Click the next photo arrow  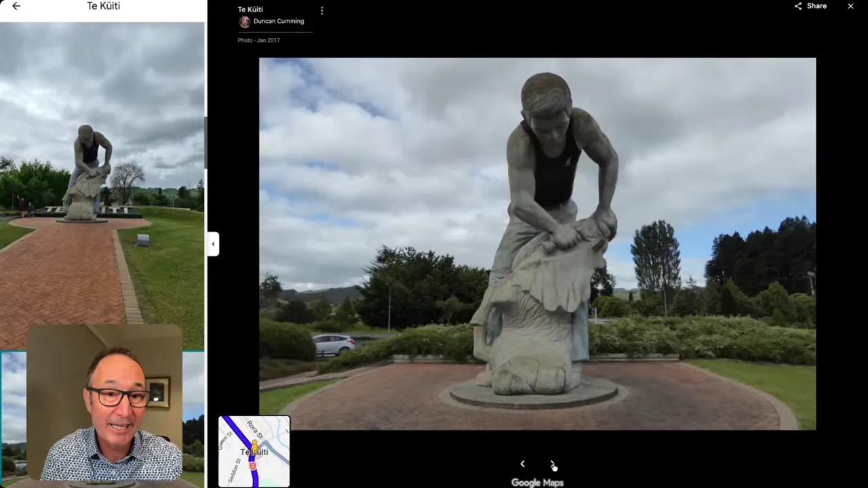click(553, 464)
